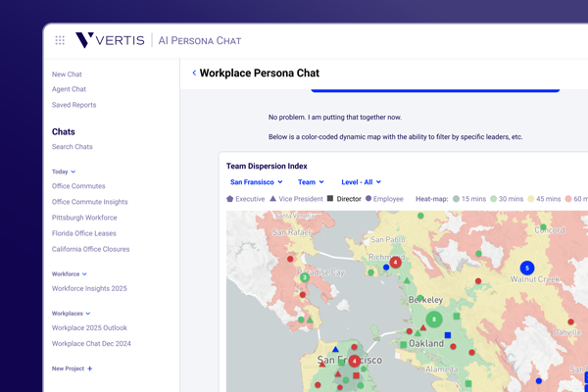Toggle the Executive legend filter
This screenshot has height=392, width=588.
coord(230,199)
